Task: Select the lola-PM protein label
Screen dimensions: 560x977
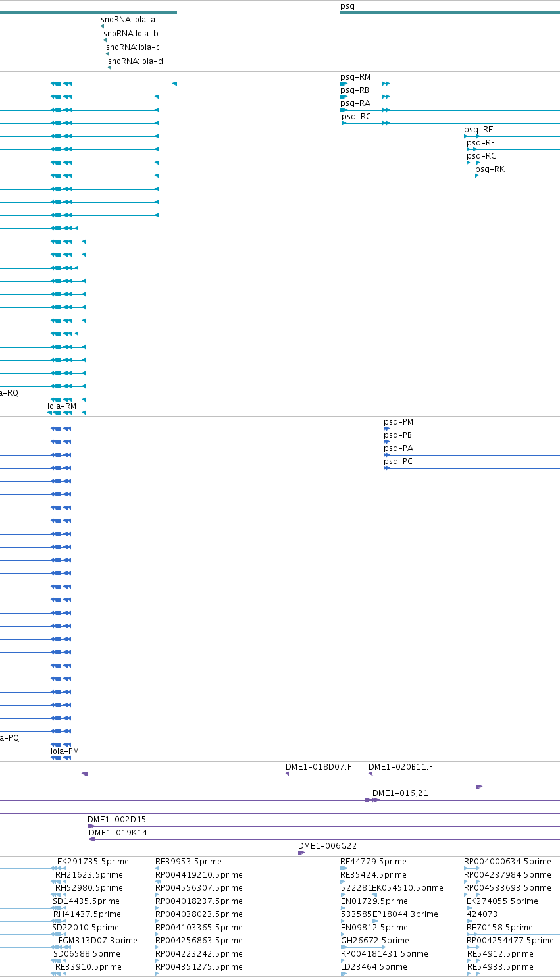Action: (65, 751)
